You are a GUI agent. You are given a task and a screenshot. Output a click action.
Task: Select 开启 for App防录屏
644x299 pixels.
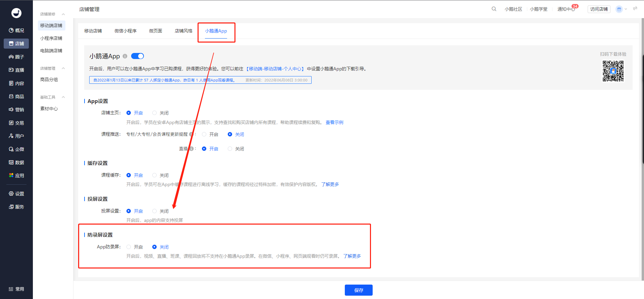pyautogui.click(x=128, y=247)
